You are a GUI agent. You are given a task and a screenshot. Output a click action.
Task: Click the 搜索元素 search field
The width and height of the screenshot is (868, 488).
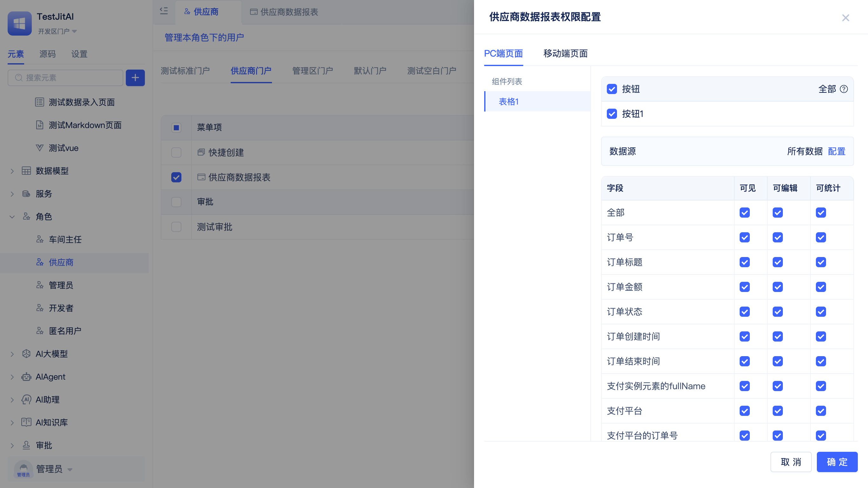click(x=65, y=78)
